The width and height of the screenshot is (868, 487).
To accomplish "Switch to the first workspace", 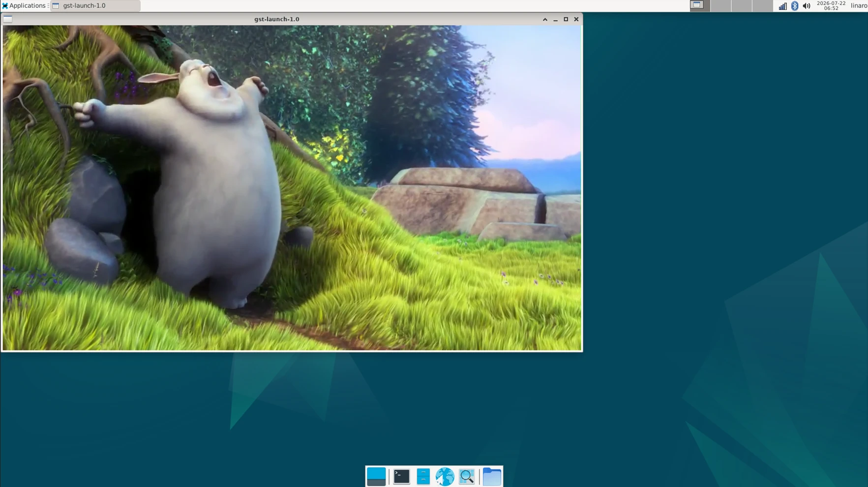I will tap(699, 5).
